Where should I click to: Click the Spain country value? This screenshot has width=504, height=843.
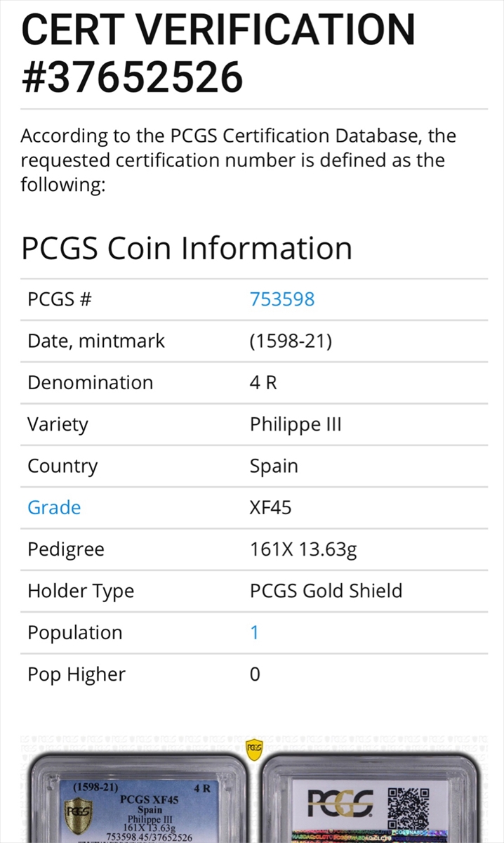point(274,466)
